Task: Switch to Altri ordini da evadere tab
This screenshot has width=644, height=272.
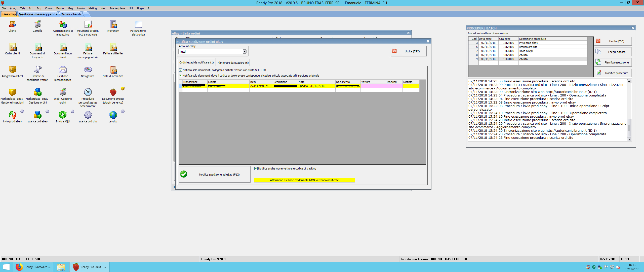Action: 233,63
